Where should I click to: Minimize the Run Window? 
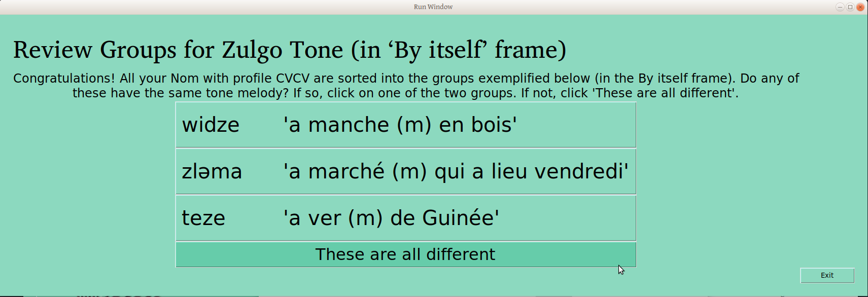(x=840, y=7)
